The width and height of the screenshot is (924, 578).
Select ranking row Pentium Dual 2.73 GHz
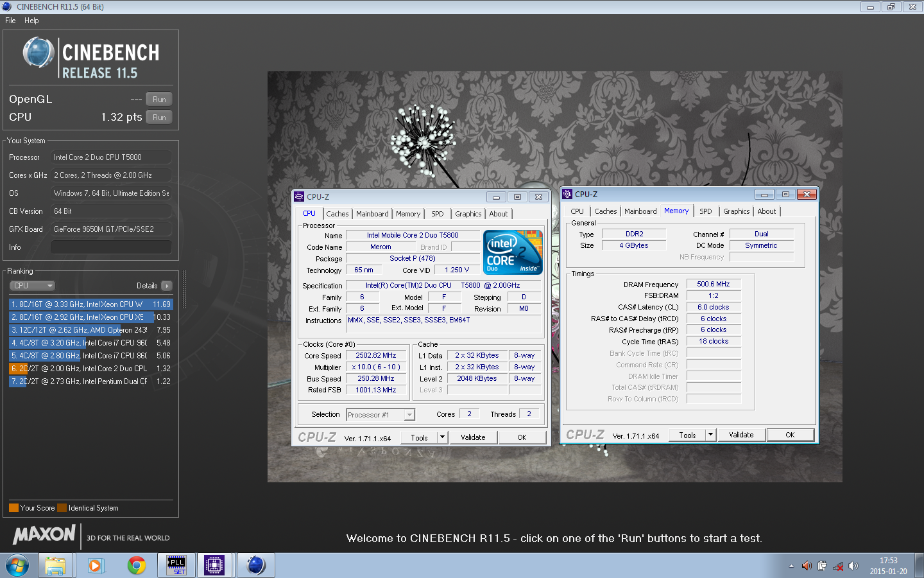tap(91, 381)
